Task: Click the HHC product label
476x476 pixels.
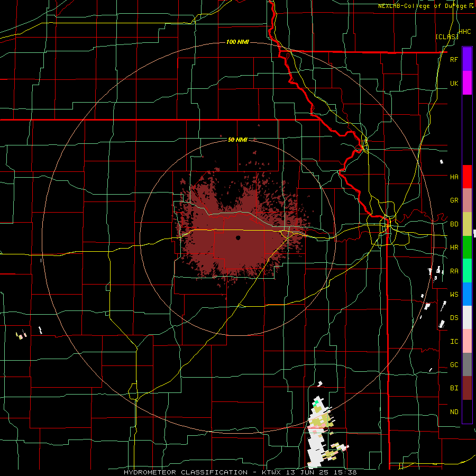Action: [x=464, y=32]
